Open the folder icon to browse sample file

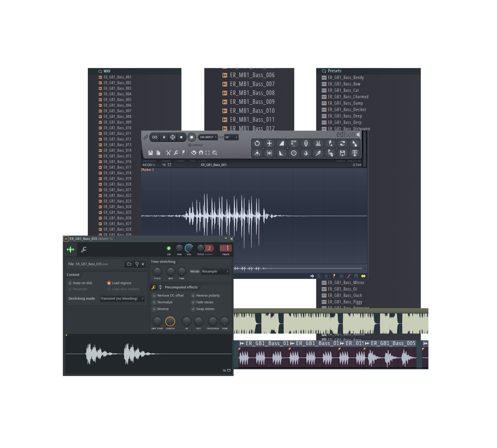tap(129, 264)
